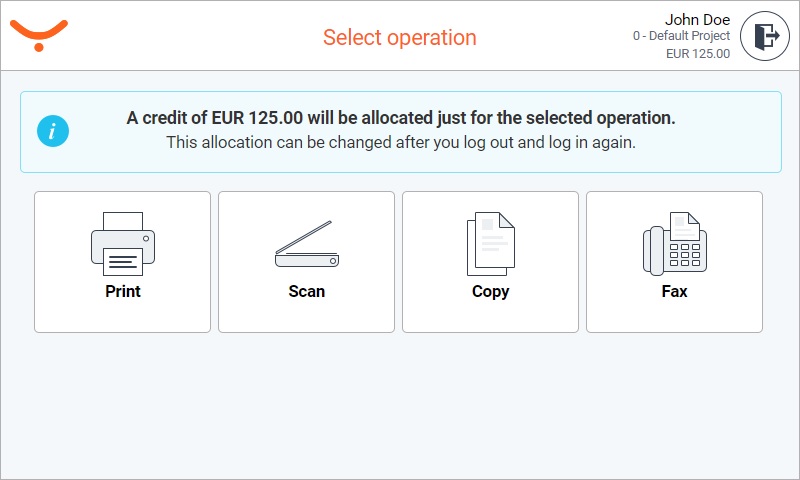Pick the stacked documents copy icon
The image size is (800, 480).
[x=490, y=244]
